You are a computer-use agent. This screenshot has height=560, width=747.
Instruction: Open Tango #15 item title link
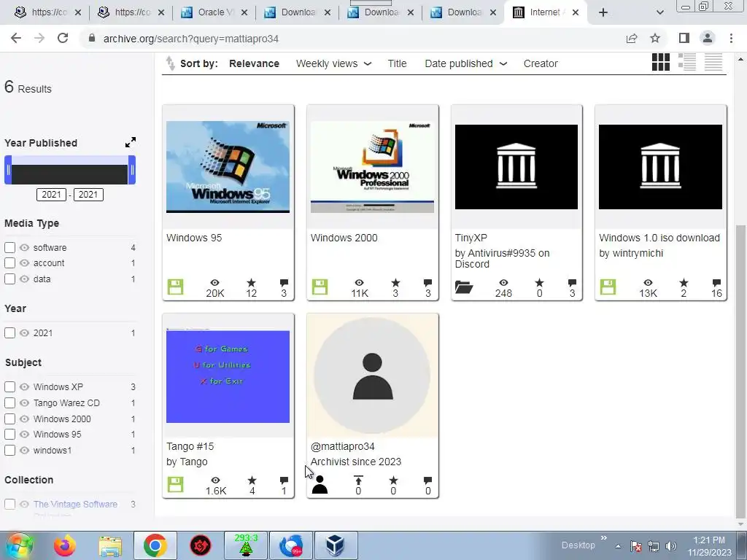click(x=190, y=446)
